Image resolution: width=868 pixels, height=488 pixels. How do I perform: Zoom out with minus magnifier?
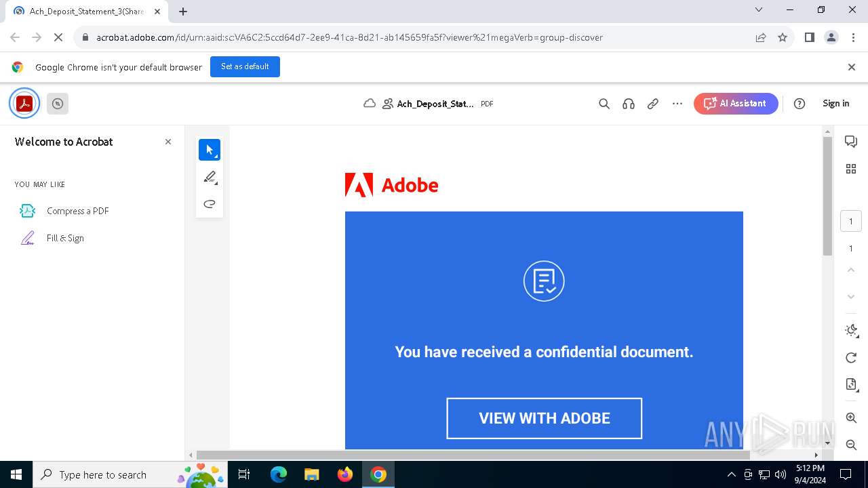point(851,445)
